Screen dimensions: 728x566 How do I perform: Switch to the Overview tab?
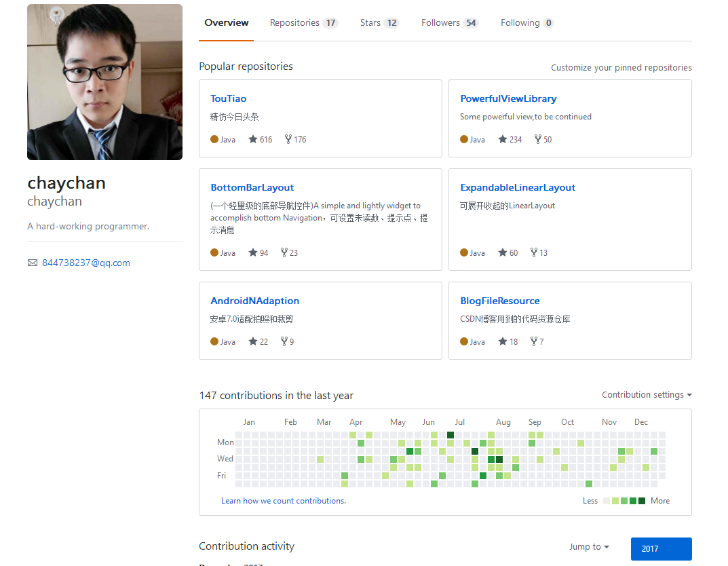point(227,23)
